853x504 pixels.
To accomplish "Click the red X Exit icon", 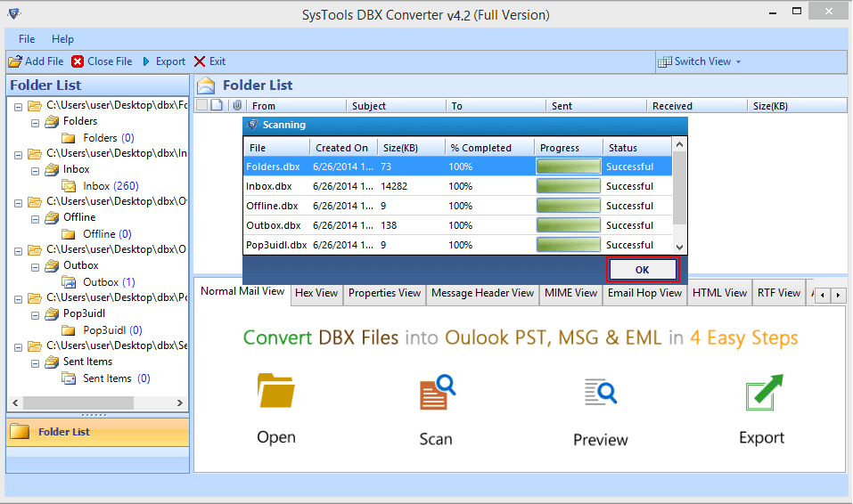I will pyautogui.click(x=200, y=61).
